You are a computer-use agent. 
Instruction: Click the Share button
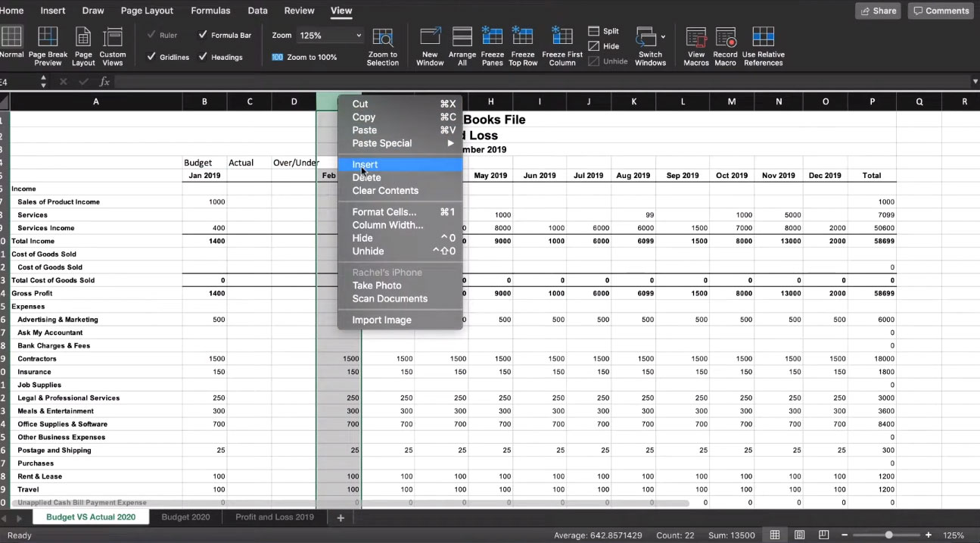click(879, 11)
